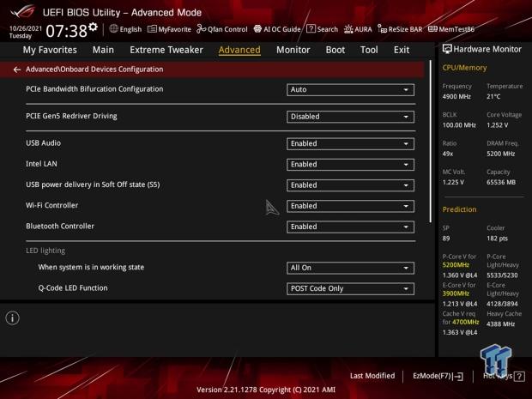Click the globe language icon
The width and height of the screenshot is (532, 399).
(x=113, y=29)
